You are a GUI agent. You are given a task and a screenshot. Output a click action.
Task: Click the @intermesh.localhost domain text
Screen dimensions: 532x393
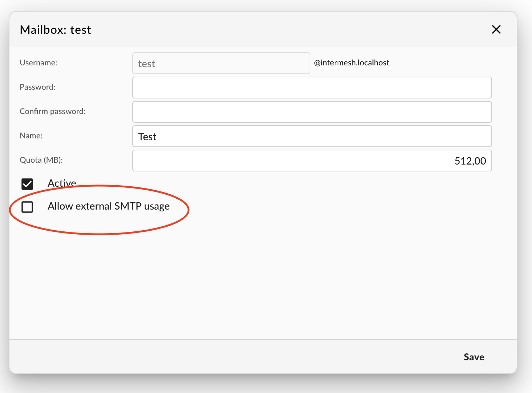(351, 63)
